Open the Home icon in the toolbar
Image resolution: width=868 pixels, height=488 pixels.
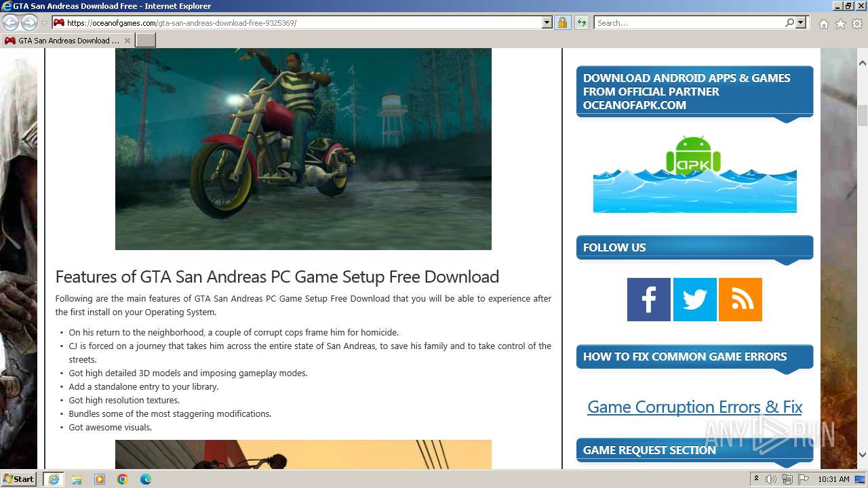823,24
